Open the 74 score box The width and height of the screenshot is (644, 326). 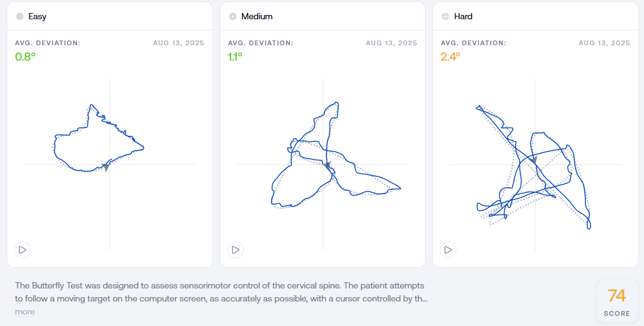click(617, 300)
